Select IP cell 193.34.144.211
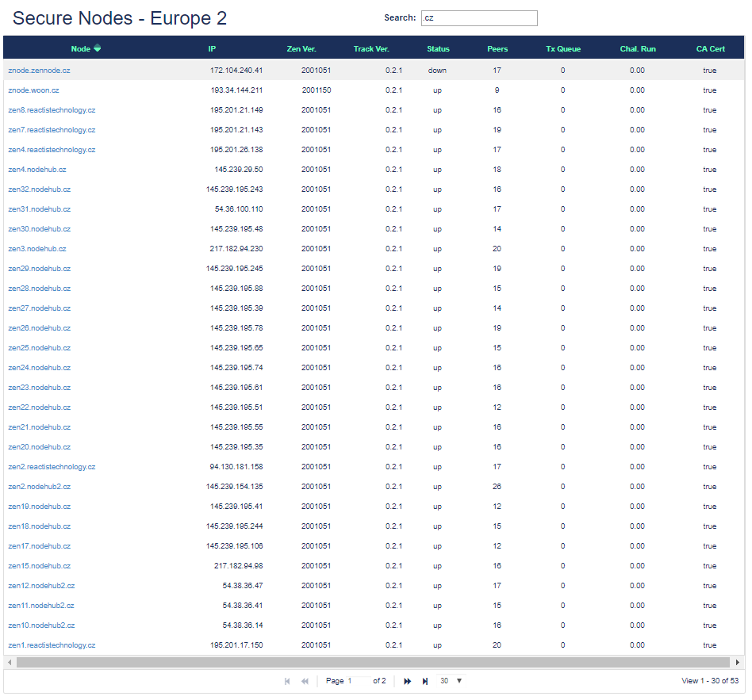This screenshot has width=752, height=700. coord(236,90)
